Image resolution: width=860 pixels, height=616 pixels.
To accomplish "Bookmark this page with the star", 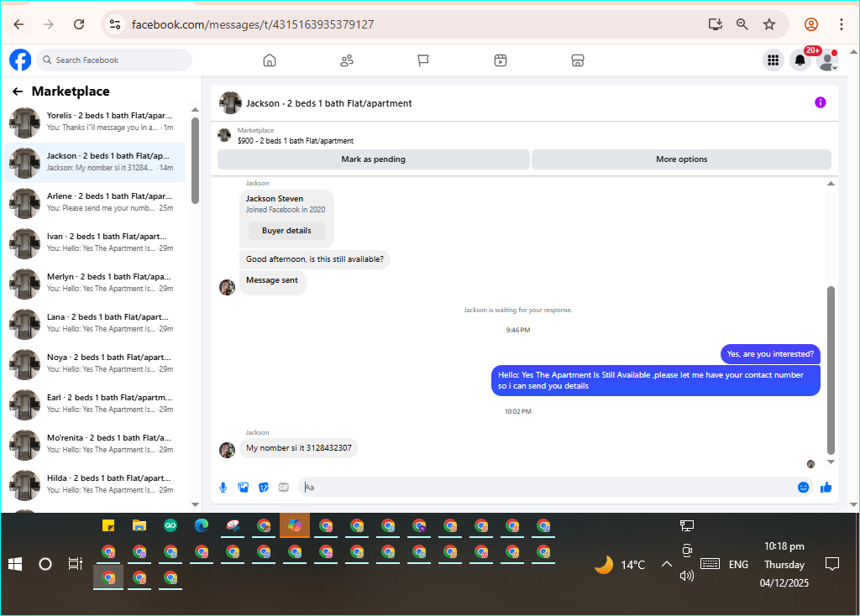I will coord(769,24).
